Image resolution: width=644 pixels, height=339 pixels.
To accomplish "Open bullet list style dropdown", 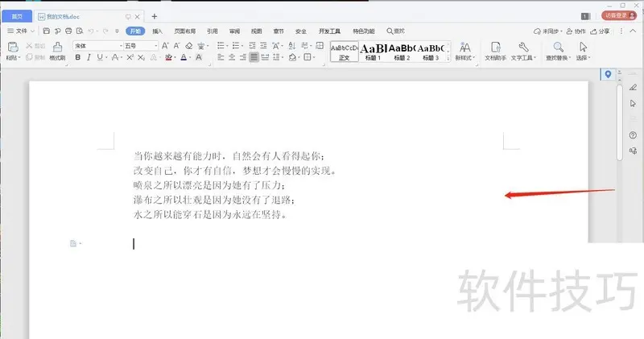I will (227, 46).
